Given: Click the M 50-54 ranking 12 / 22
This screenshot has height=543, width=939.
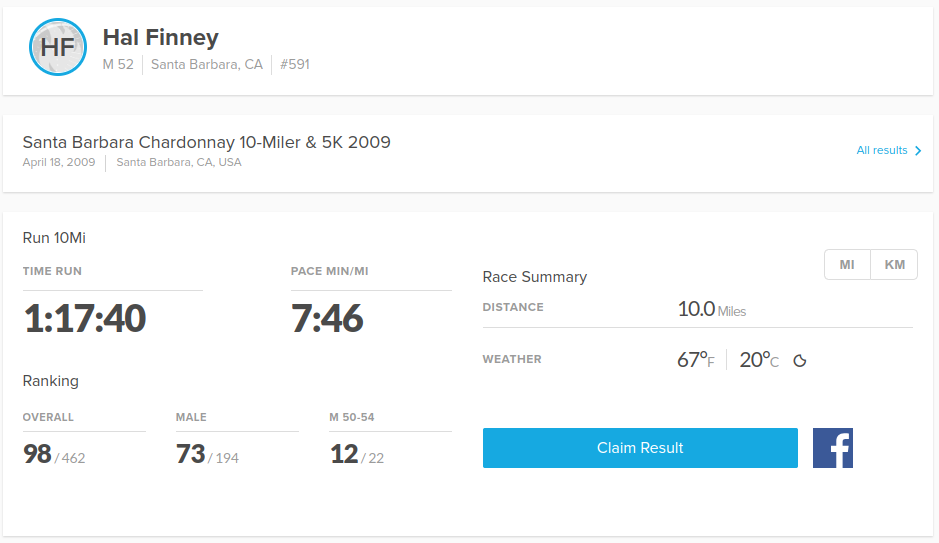Looking at the screenshot, I should (357, 455).
